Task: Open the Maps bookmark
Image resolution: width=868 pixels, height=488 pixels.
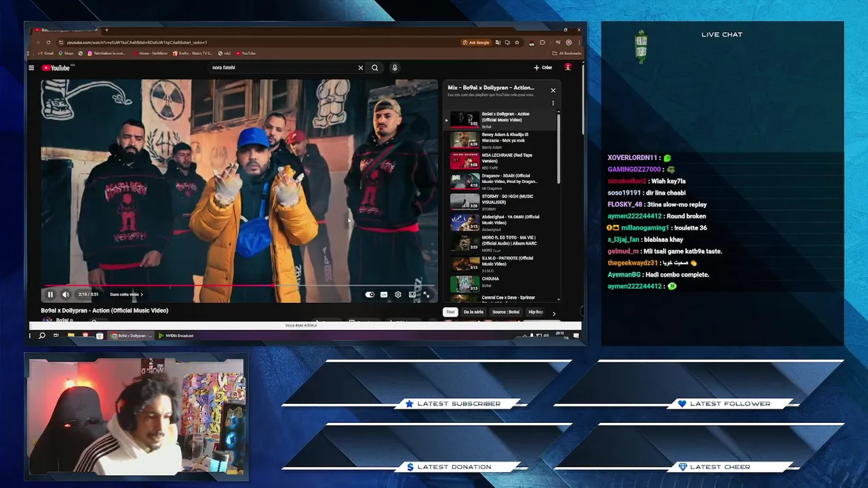Action: click(x=67, y=53)
